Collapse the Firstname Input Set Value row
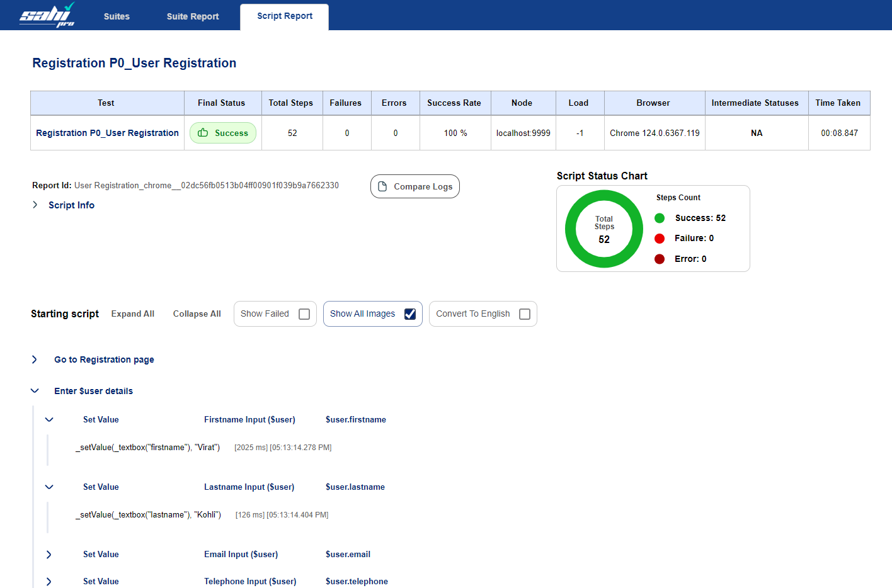 [x=49, y=420]
